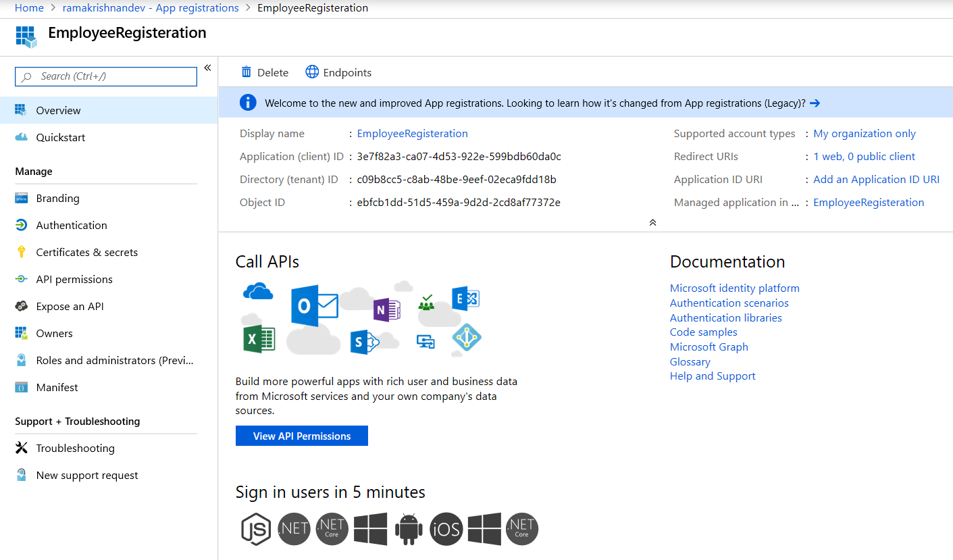Click the Manifest icon in the sidebar
Screen dimensions: 953x560
(22, 387)
